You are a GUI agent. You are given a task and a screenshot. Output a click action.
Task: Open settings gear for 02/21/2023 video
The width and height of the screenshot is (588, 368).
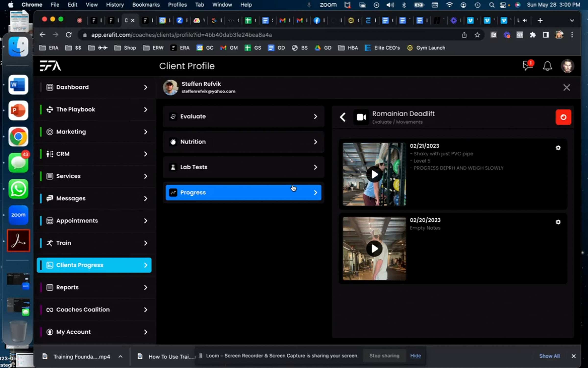pos(558,148)
